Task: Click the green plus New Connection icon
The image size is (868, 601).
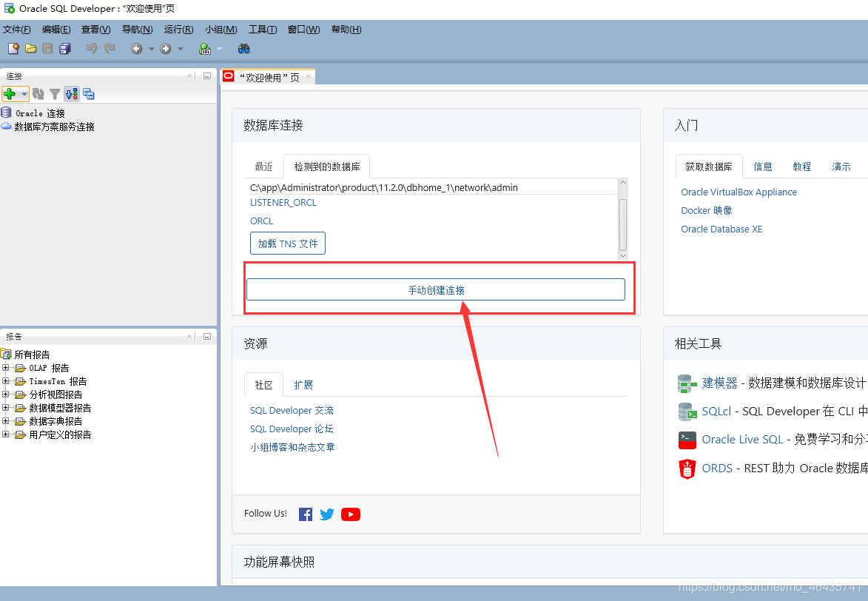Action: click(10, 94)
